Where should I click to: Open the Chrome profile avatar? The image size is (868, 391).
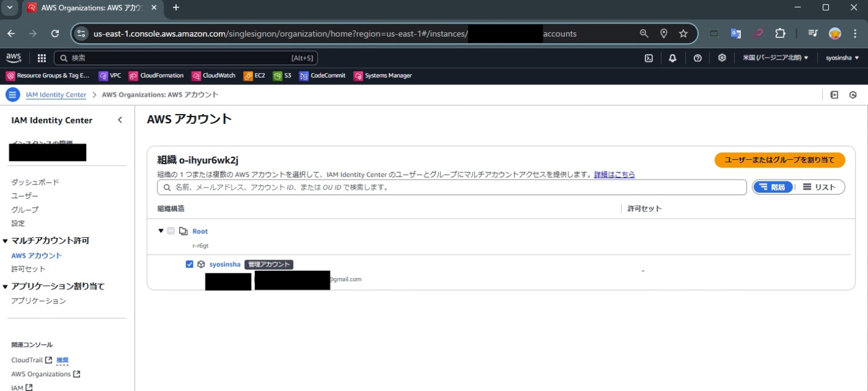[x=835, y=33]
